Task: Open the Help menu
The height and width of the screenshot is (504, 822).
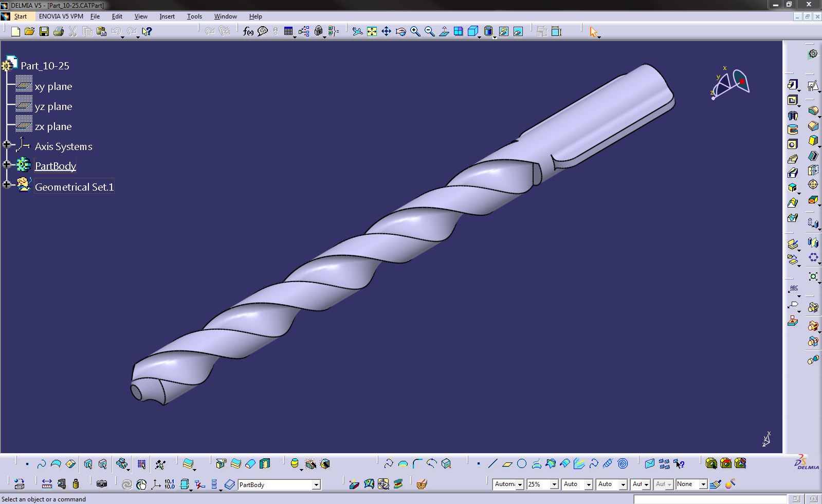Action: [x=255, y=16]
